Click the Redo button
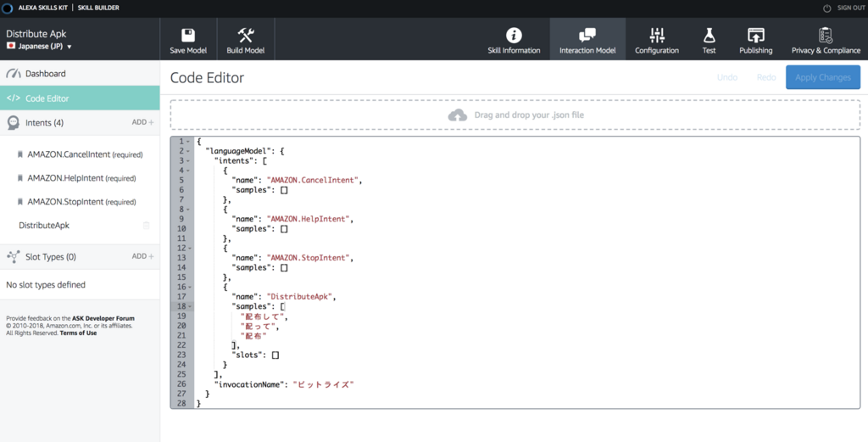The image size is (868, 442). tap(766, 77)
